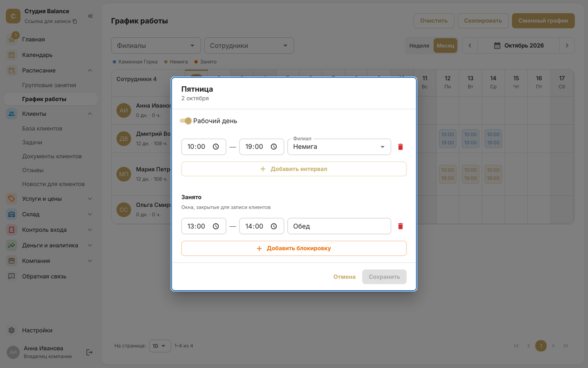588x368 pixels.
Task: Toggle the Рабочий день switch
Action: [x=186, y=121]
